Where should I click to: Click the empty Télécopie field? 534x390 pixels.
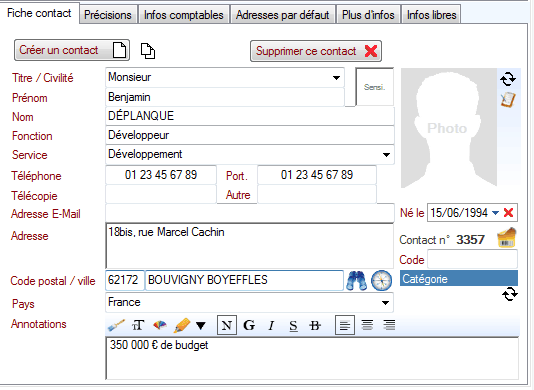[x=161, y=194]
